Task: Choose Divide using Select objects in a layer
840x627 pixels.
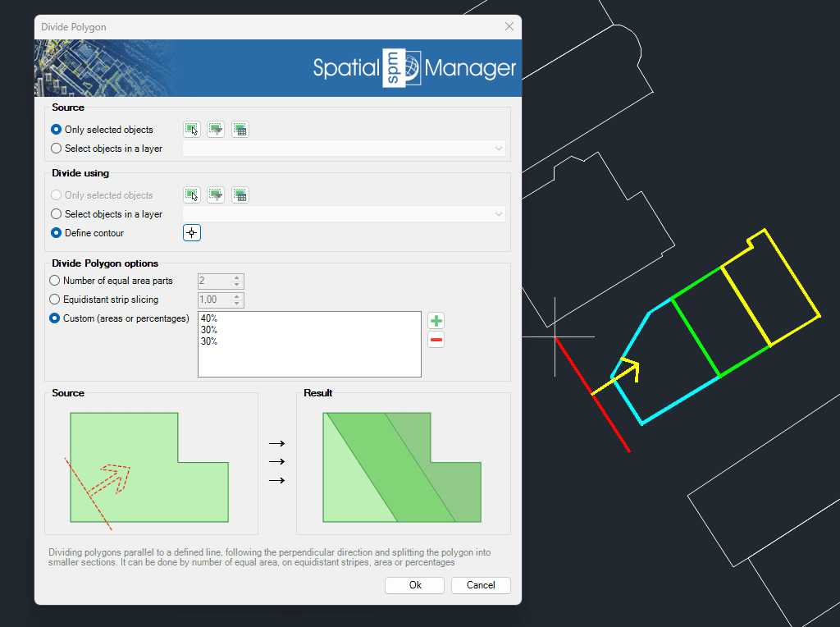Action: click(x=107, y=214)
